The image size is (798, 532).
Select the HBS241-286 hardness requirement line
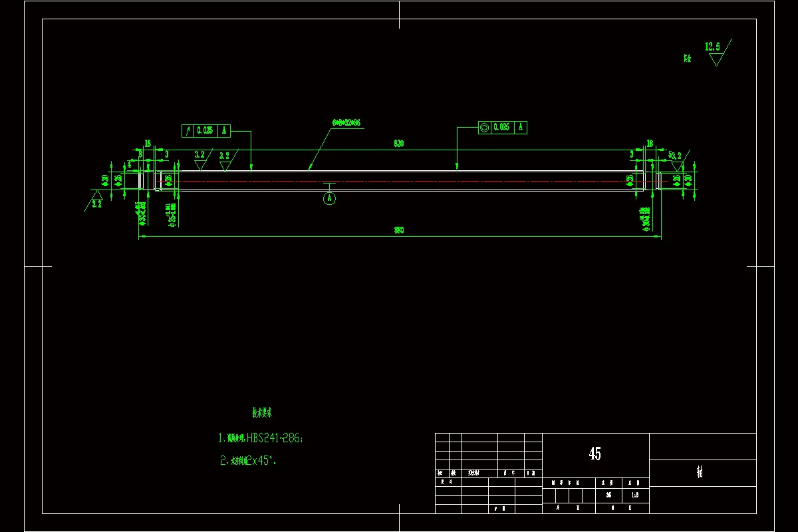pos(261,438)
